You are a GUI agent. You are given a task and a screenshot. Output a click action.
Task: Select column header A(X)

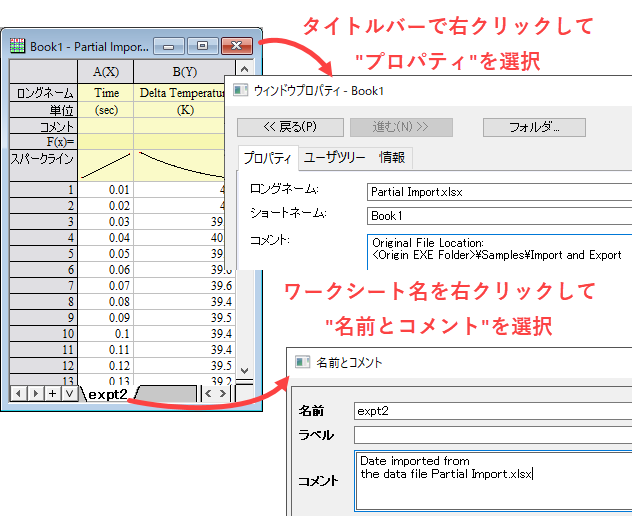point(106,72)
